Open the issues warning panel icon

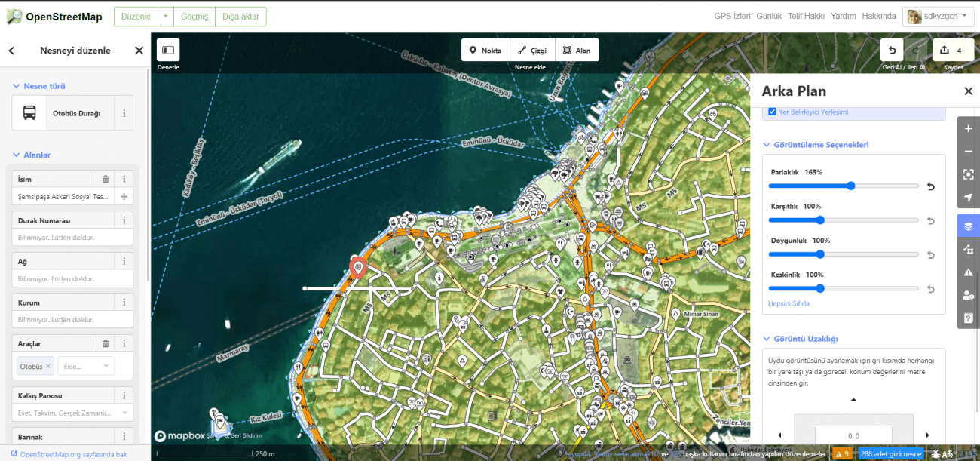tap(968, 272)
